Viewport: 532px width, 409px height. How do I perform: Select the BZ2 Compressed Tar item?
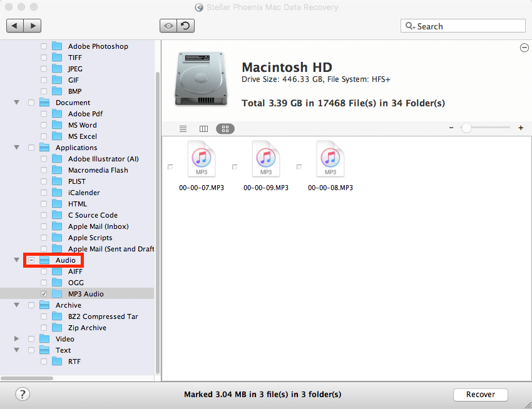pyautogui.click(x=103, y=316)
